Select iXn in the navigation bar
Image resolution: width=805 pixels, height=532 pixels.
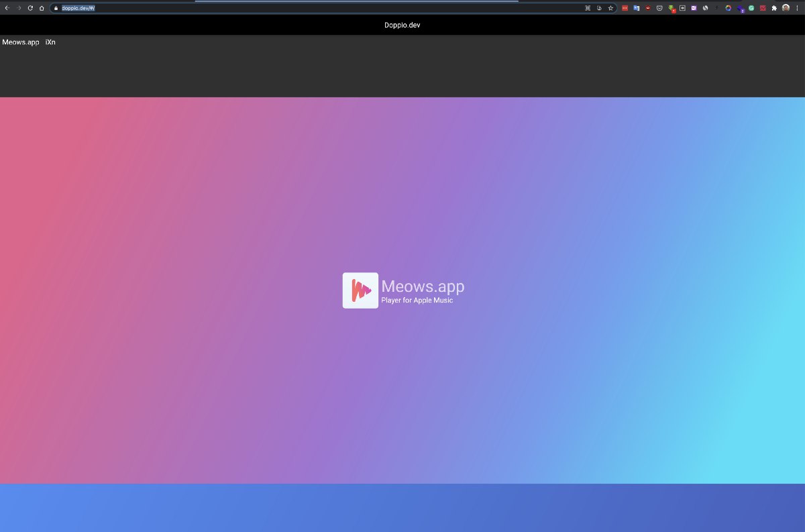click(50, 42)
